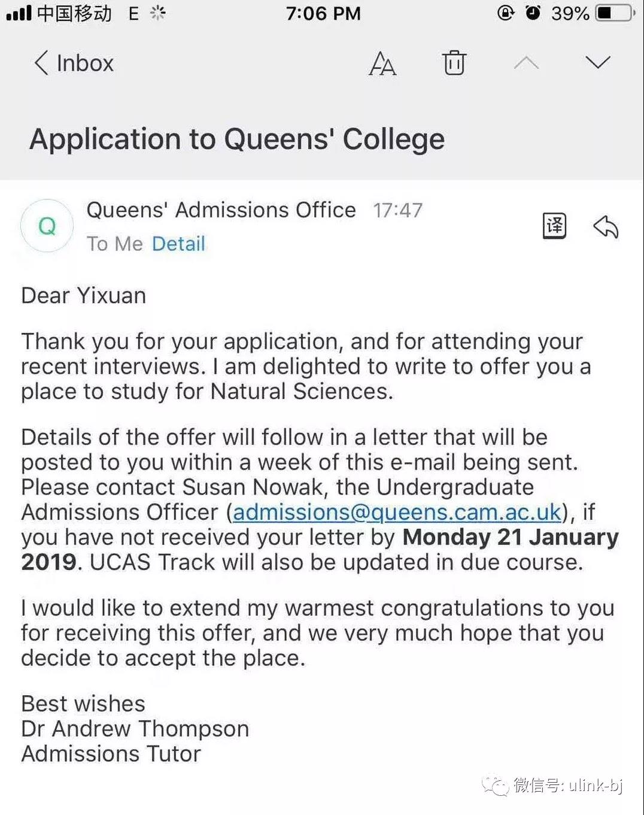
Task: Tap the battery indicator in status bar
Action: [614, 13]
